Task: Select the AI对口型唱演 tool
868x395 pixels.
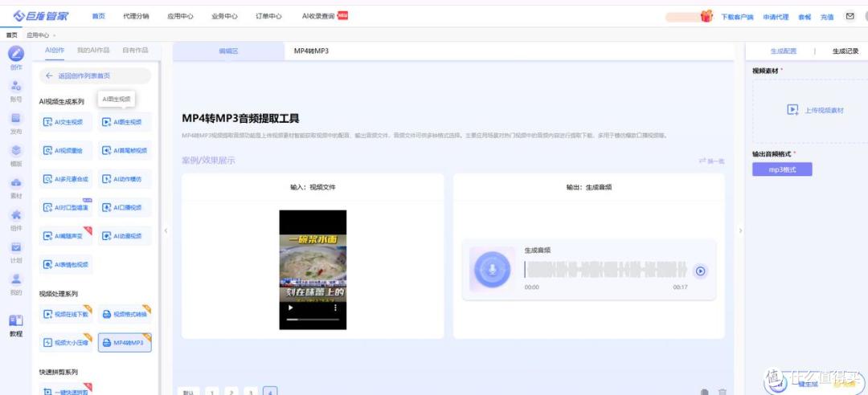Action: [66, 207]
